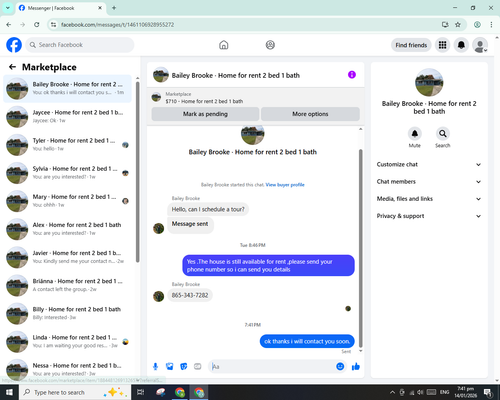Click the listing thumbnail in right panel
This screenshot has width=500, height=400.
(429, 82)
